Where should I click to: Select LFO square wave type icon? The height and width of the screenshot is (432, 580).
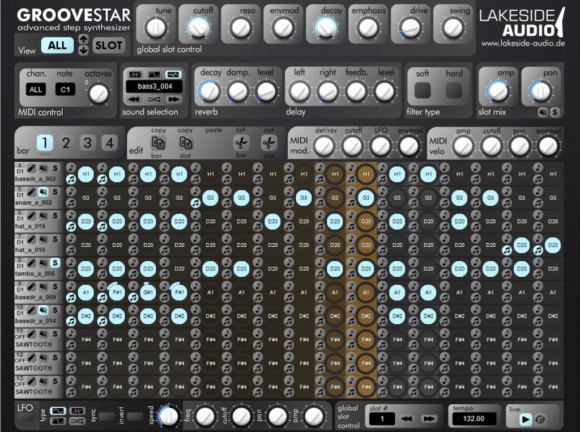58,421
